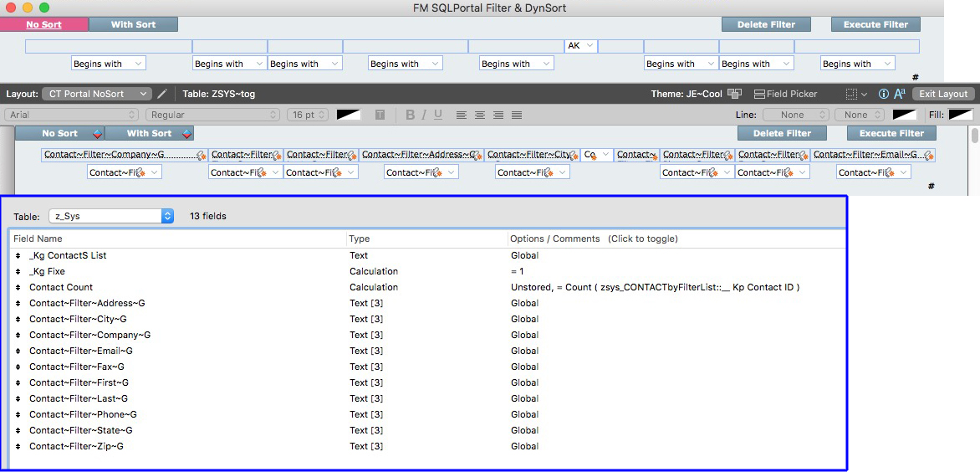
Task: Toggle italic text formatting
Action: tap(424, 115)
